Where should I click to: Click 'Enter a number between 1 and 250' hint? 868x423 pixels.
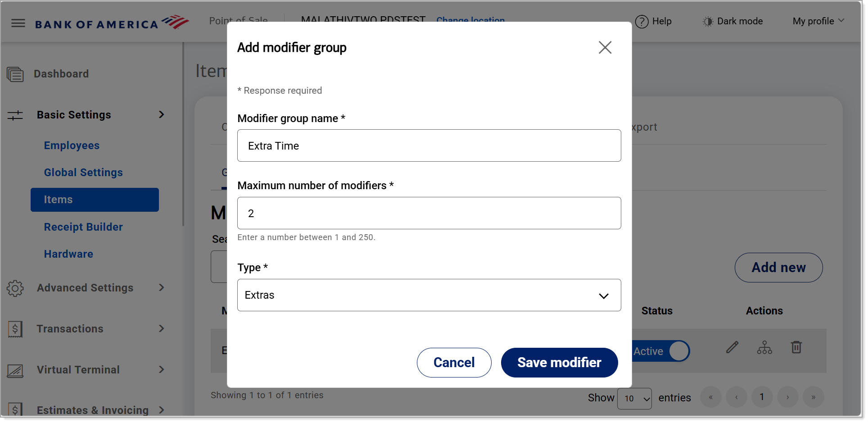tap(306, 237)
